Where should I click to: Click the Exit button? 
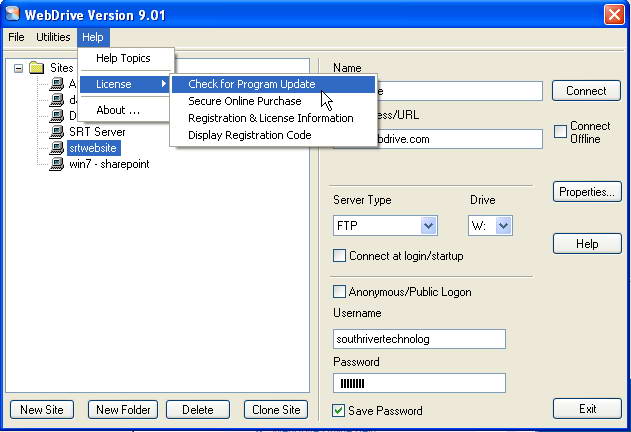tap(587, 409)
